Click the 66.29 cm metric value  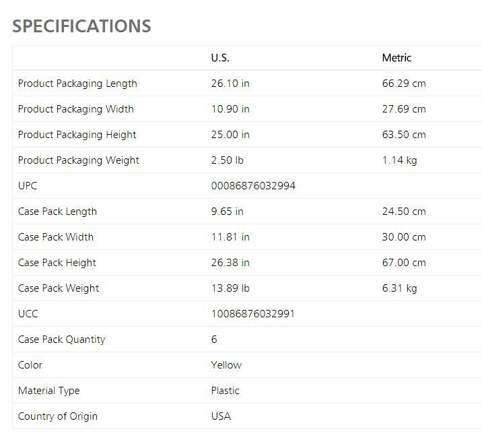[x=404, y=84]
